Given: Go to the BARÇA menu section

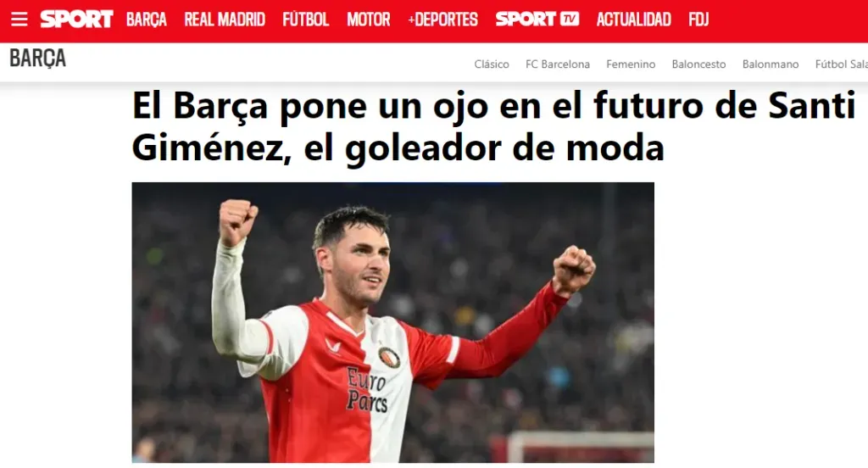Looking at the screenshot, I should coord(146,19).
